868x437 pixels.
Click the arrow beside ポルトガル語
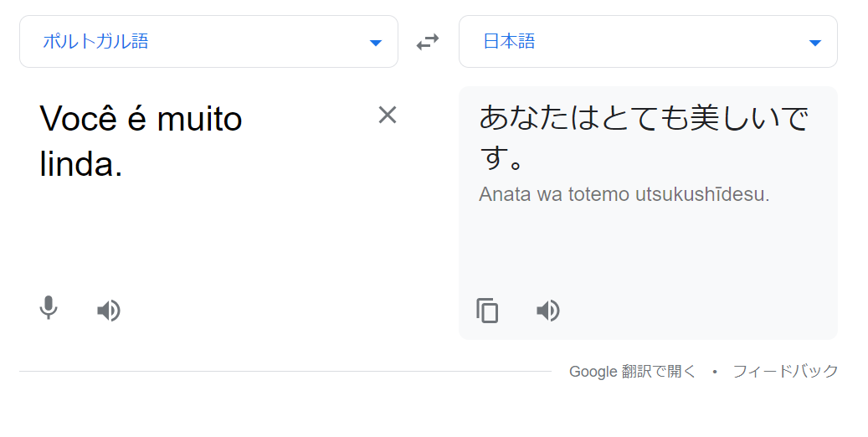point(376,44)
